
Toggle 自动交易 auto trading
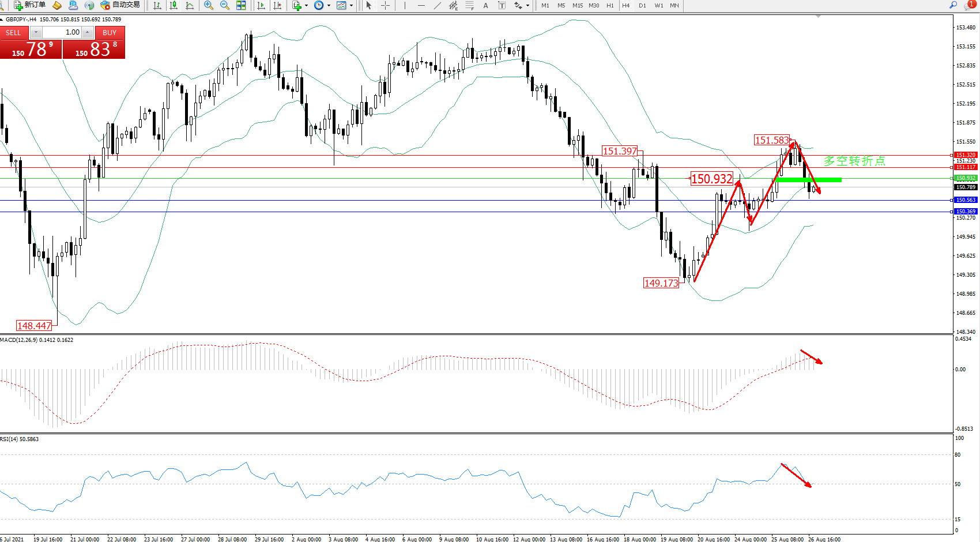point(120,5)
